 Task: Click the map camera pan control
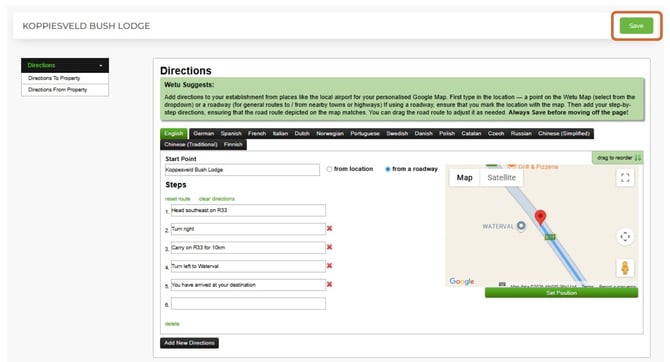625,236
